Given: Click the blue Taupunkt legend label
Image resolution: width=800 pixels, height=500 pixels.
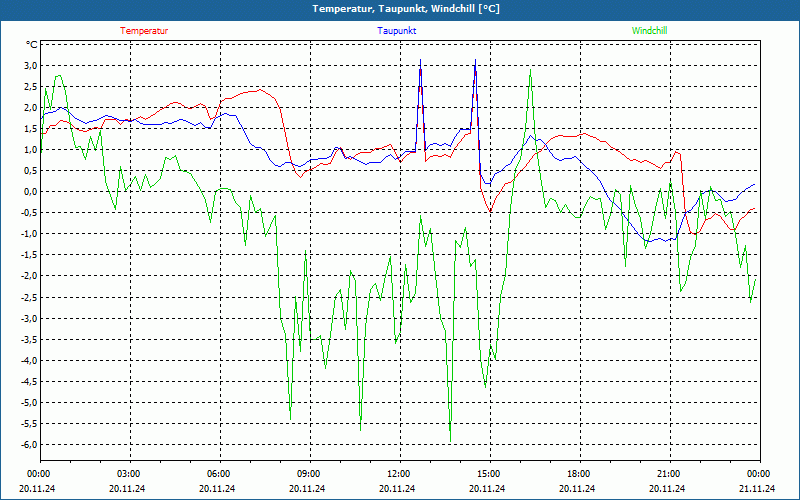Looking at the screenshot, I should coord(397,31).
